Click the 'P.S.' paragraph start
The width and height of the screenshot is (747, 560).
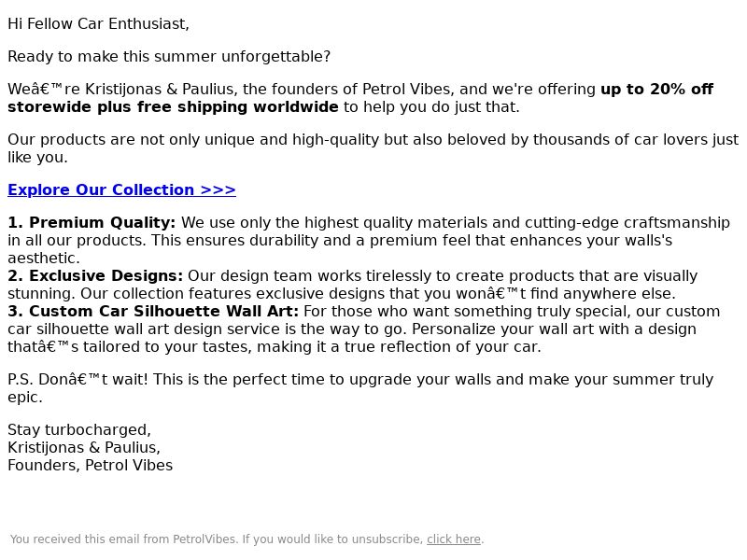pos(21,380)
